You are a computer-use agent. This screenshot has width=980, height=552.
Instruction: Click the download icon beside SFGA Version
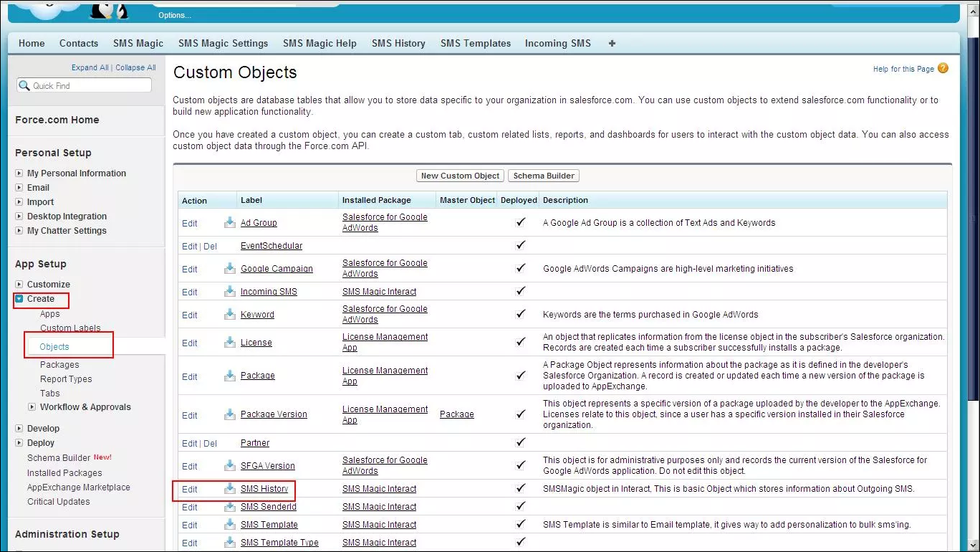(x=230, y=465)
